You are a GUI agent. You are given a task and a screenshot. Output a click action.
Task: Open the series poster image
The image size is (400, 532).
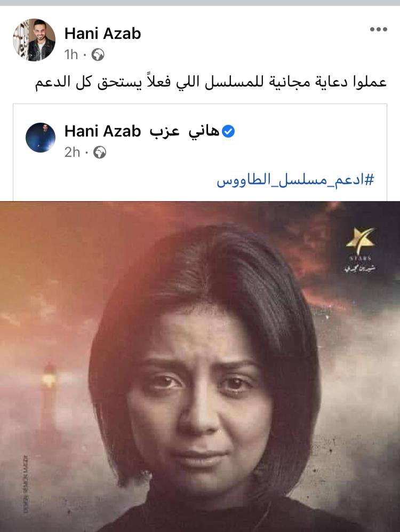[x=200, y=367]
